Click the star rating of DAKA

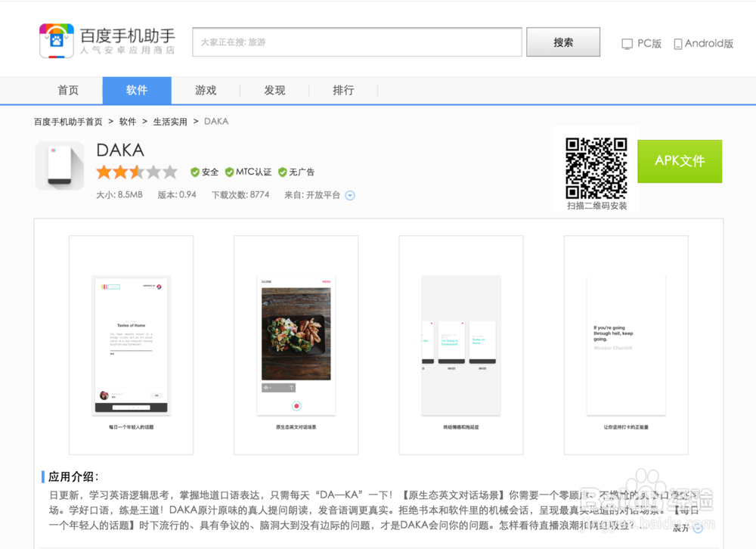pos(137,172)
